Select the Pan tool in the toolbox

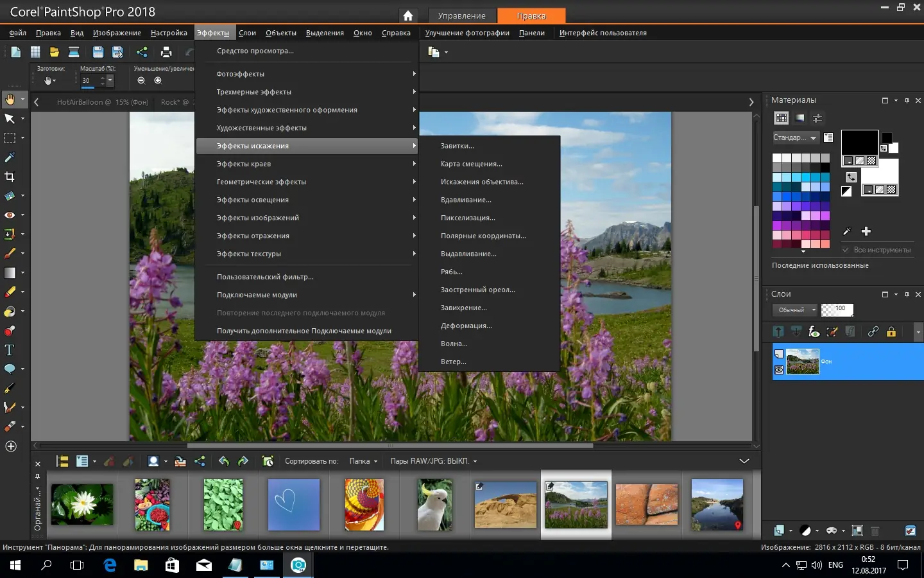[10, 100]
